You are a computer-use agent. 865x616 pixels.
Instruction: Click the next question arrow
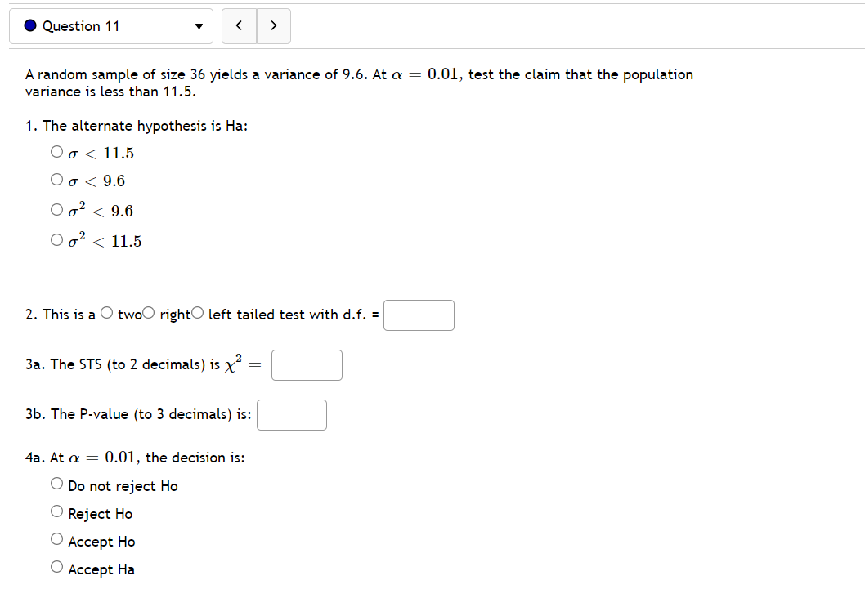click(x=273, y=25)
